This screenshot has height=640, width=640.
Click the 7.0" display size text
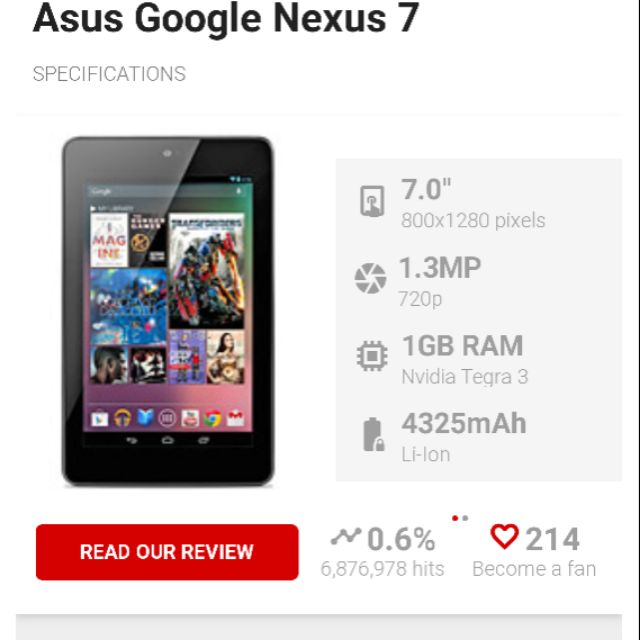tap(426, 189)
